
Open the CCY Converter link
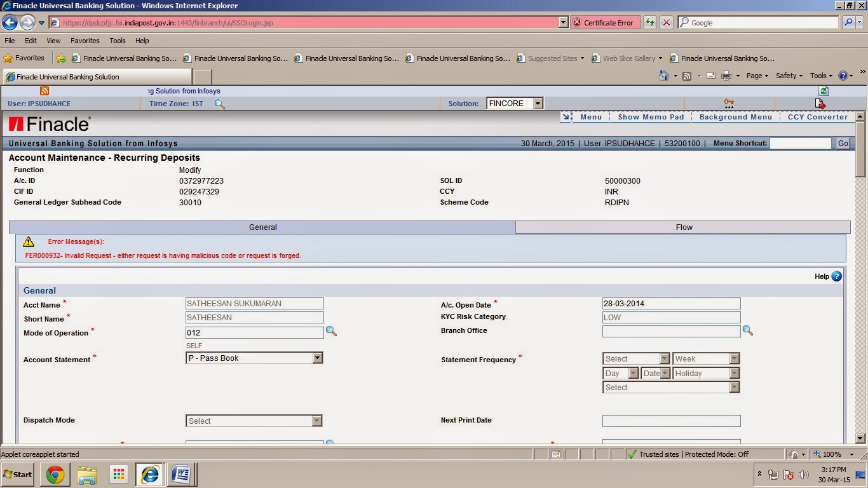(819, 116)
